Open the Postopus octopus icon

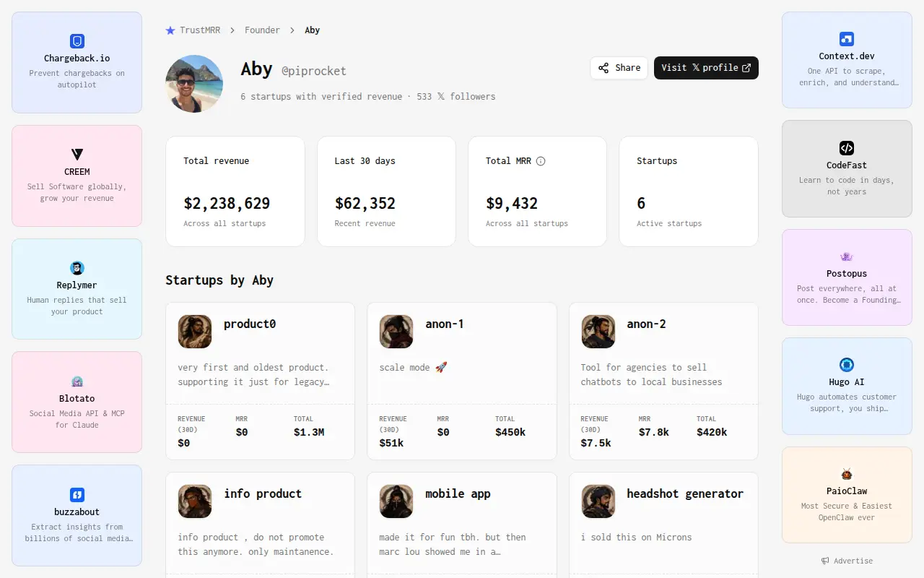point(847,256)
